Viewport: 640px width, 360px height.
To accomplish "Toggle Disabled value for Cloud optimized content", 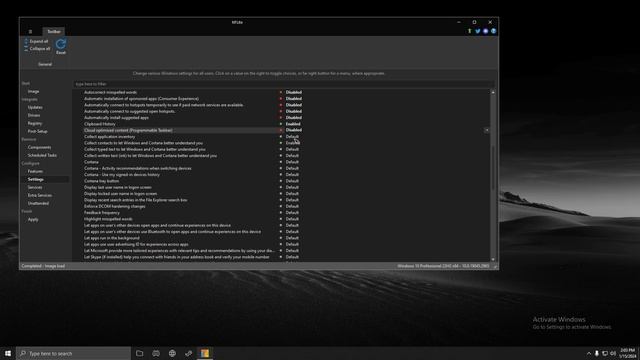I will [x=293, y=130].
